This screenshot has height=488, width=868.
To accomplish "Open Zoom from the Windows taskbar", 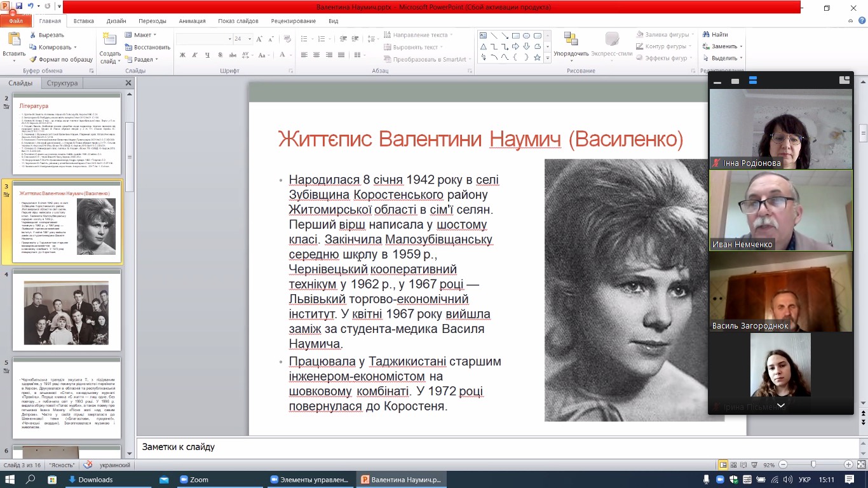I will pos(193,480).
